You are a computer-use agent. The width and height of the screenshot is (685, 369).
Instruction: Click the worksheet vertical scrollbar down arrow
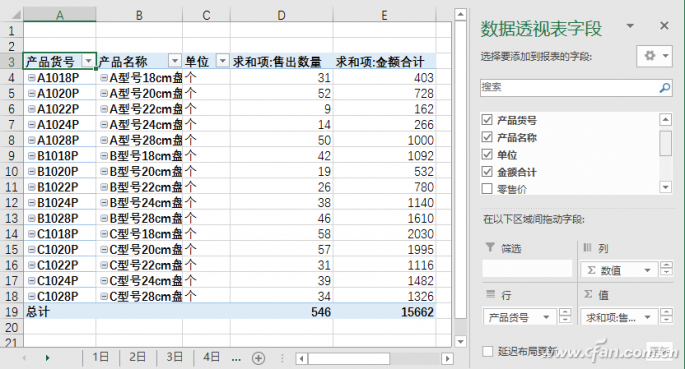[460, 341]
